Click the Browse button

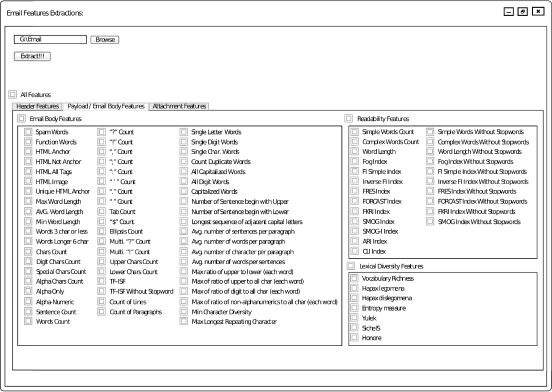[105, 40]
